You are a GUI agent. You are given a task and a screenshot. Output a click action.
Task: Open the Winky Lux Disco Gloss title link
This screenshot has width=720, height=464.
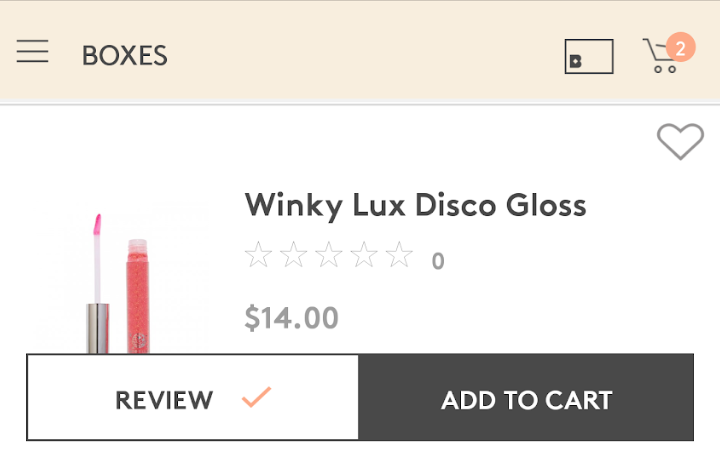(416, 205)
